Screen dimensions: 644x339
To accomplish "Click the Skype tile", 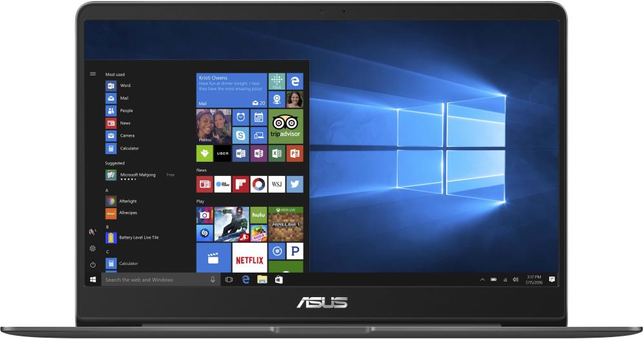I will click(x=240, y=135).
